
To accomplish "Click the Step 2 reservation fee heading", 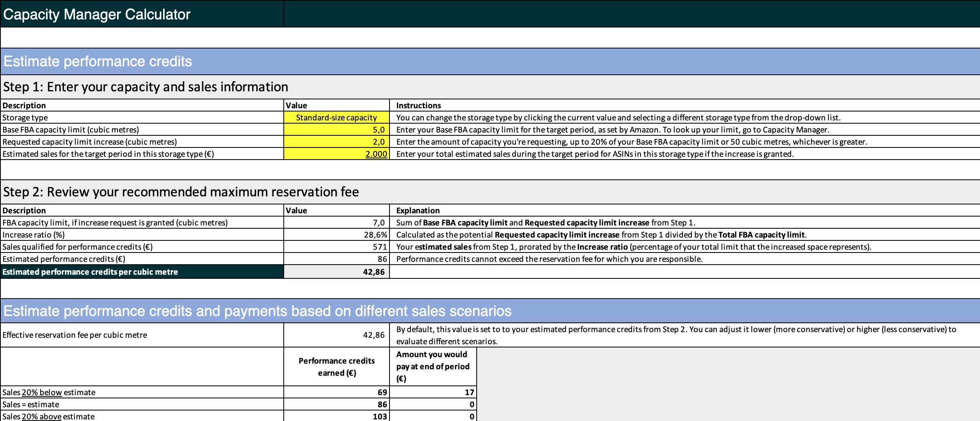I will (181, 192).
